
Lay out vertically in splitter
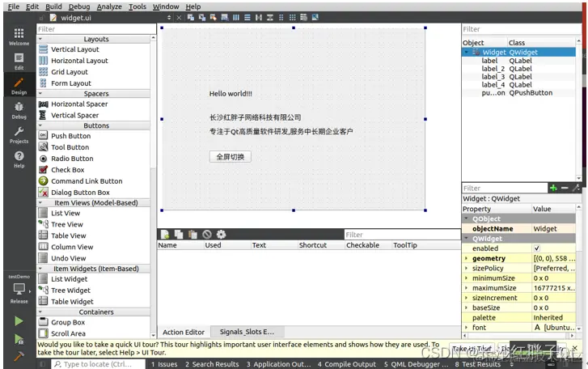[269, 17]
